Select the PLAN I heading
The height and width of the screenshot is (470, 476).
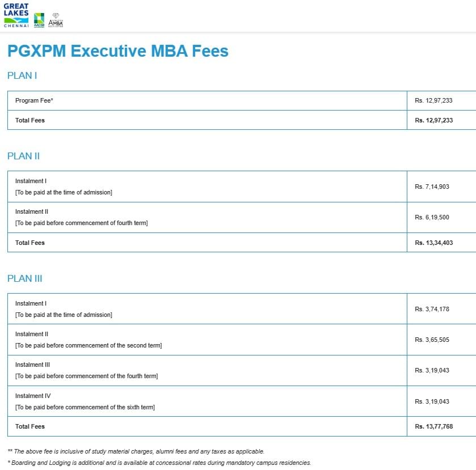click(22, 75)
